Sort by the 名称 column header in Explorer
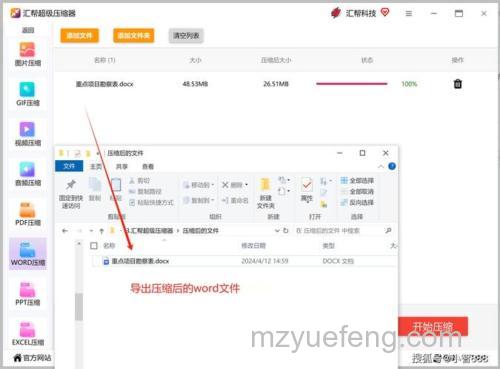 (109, 246)
